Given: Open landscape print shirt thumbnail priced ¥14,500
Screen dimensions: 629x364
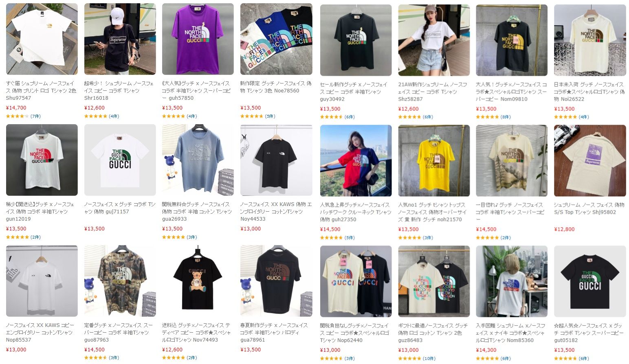Looking at the screenshot, I should point(512,160).
